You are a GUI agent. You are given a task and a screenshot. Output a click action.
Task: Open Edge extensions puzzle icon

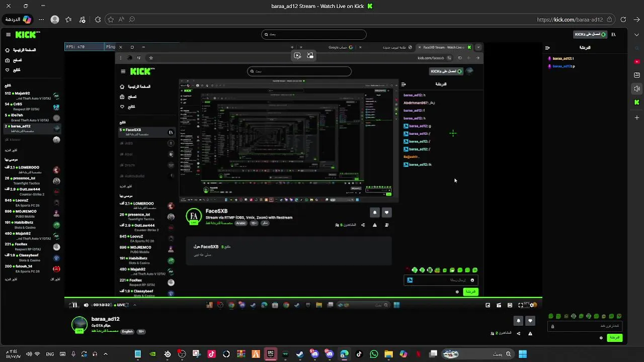tap(98, 20)
